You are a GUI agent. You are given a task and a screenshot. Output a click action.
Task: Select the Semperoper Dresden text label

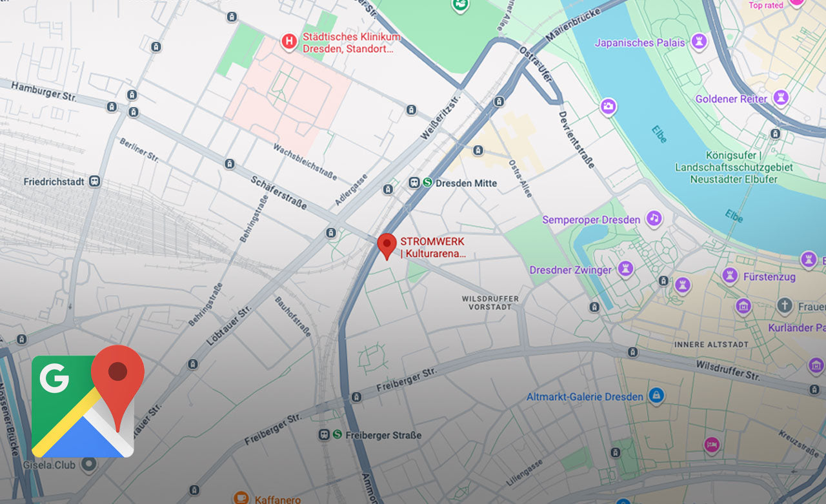click(591, 219)
